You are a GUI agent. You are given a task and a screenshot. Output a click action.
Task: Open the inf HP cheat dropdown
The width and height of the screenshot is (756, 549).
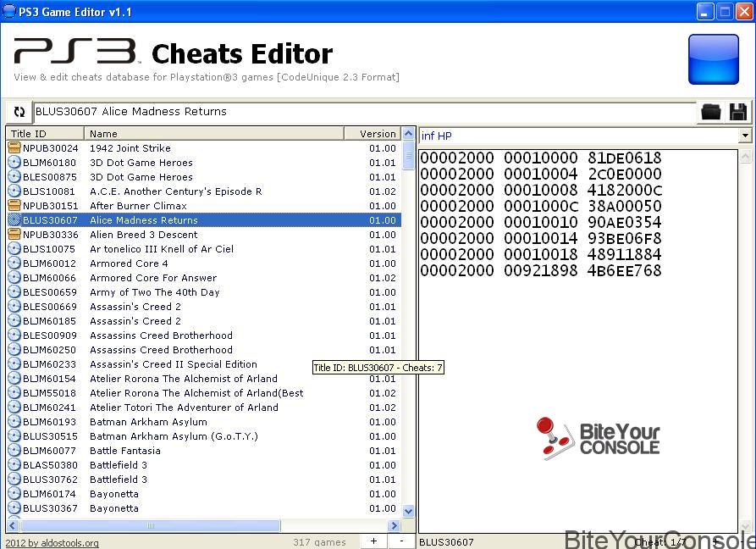(745, 136)
